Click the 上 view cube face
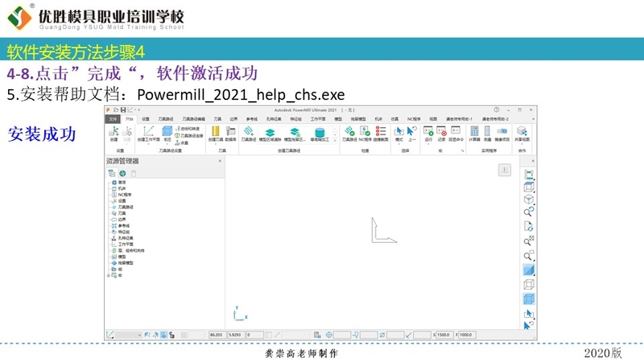 (x=505, y=170)
